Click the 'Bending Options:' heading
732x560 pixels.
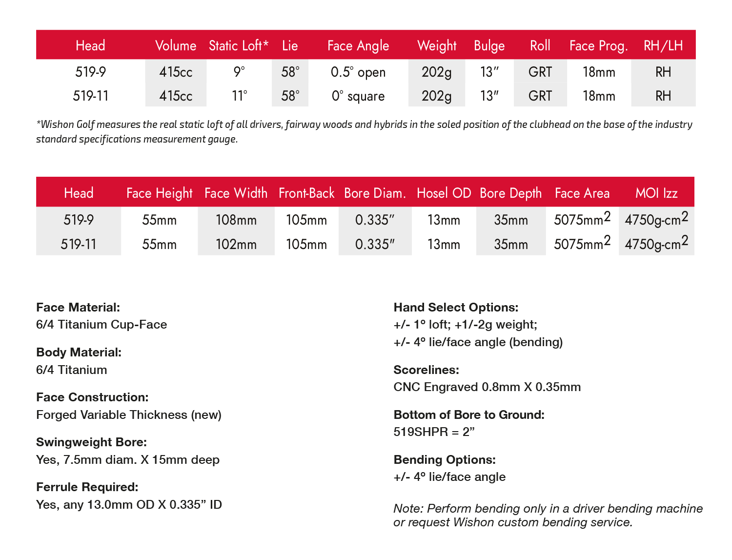point(445,459)
